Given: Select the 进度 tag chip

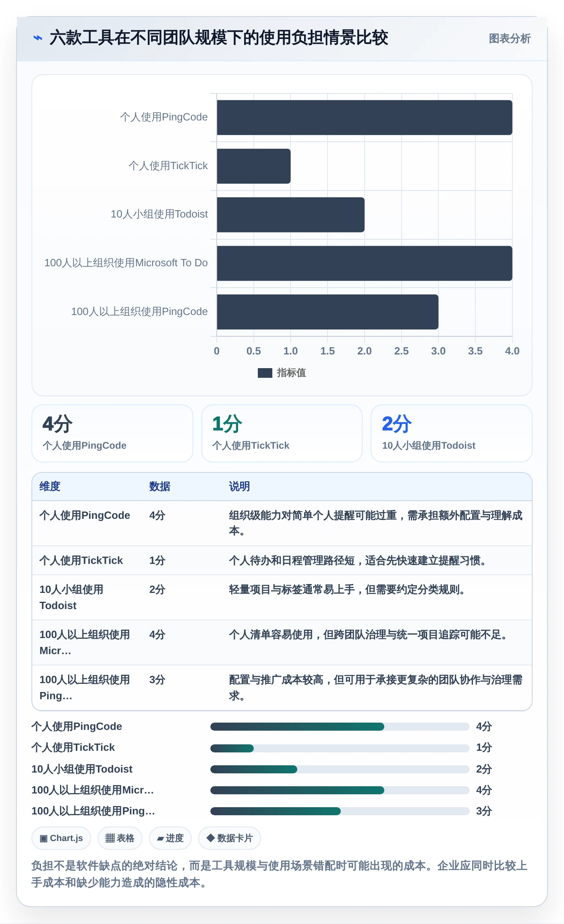Looking at the screenshot, I should pos(170,838).
